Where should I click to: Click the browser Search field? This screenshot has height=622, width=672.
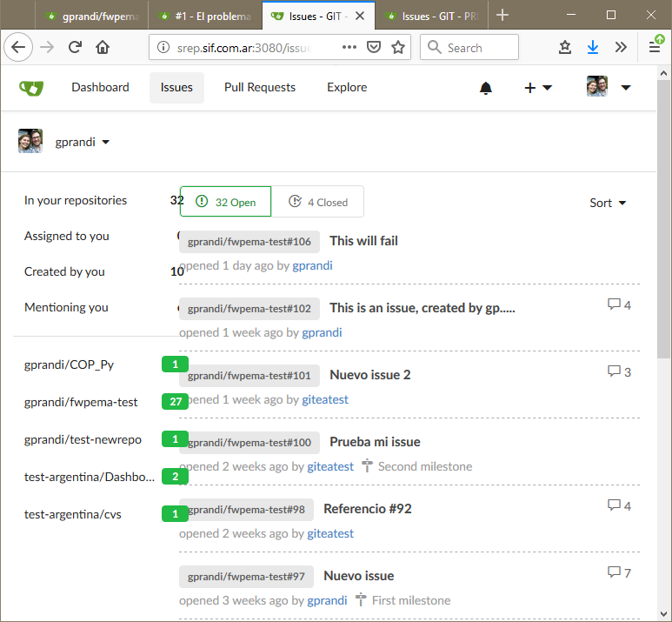[x=469, y=47]
